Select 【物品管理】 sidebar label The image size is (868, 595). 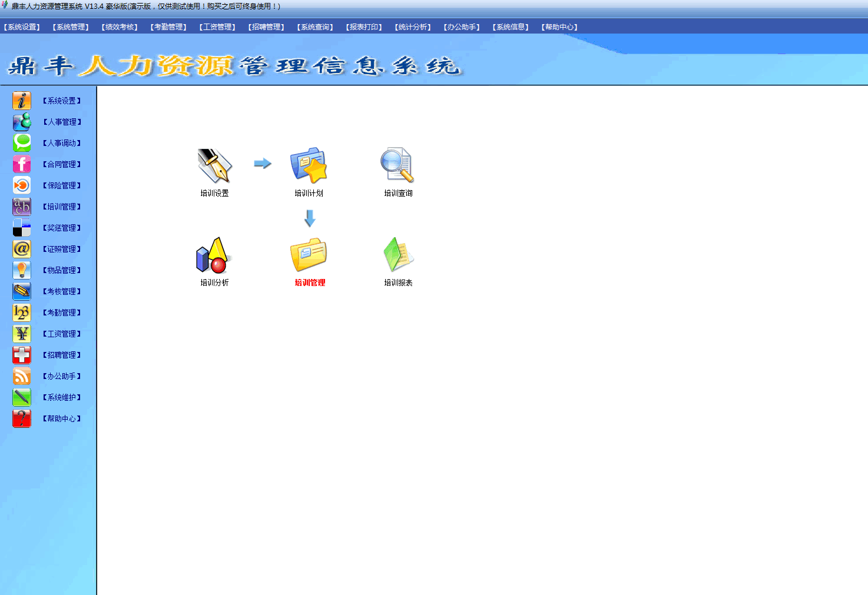(x=62, y=270)
